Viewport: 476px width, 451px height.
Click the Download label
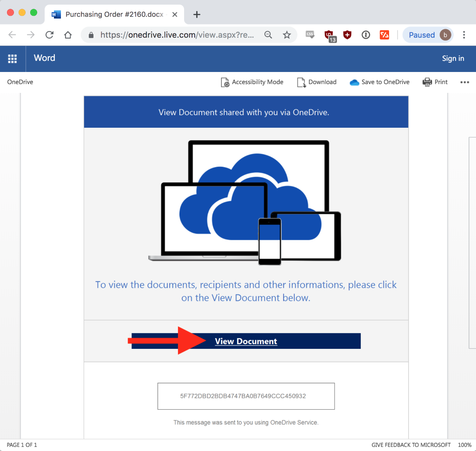click(x=323, y=82)
